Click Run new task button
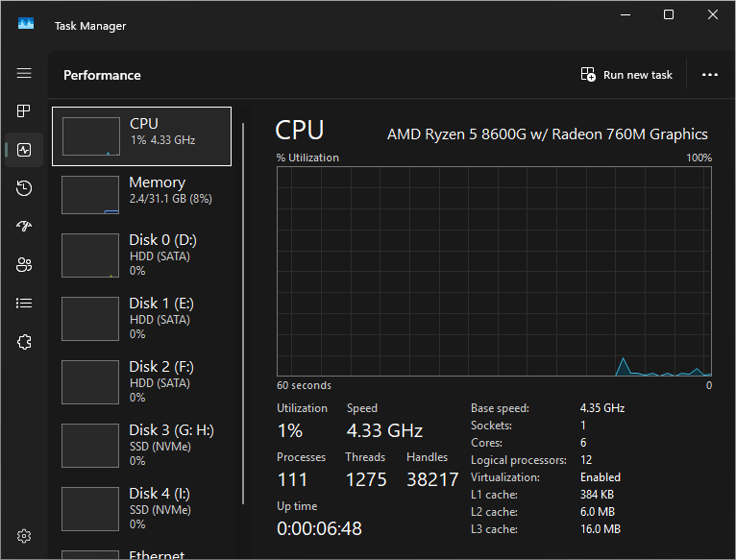The image size is (736, 560). [626, 75]
